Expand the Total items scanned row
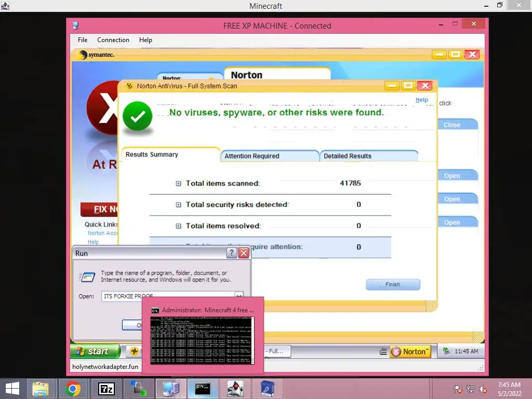The height and width of the screenshot is (399, 532). tap(178, 183)
